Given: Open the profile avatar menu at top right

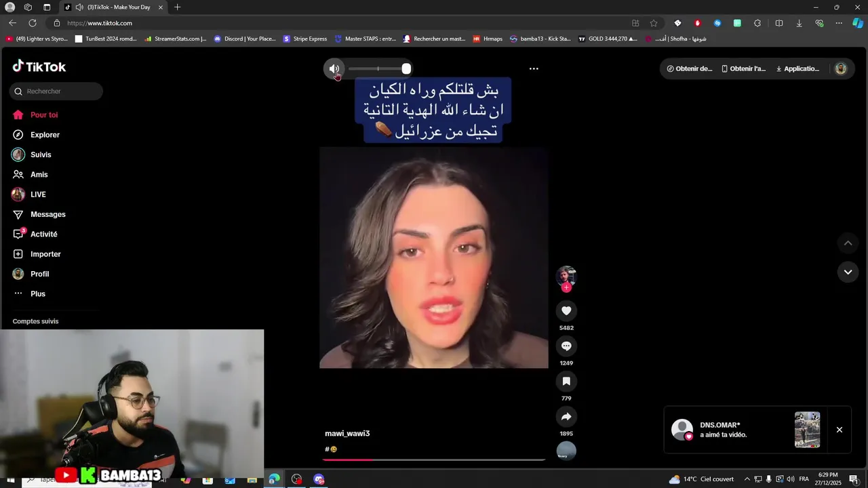Looking at the screenshot, I should (x=841, y=68).
